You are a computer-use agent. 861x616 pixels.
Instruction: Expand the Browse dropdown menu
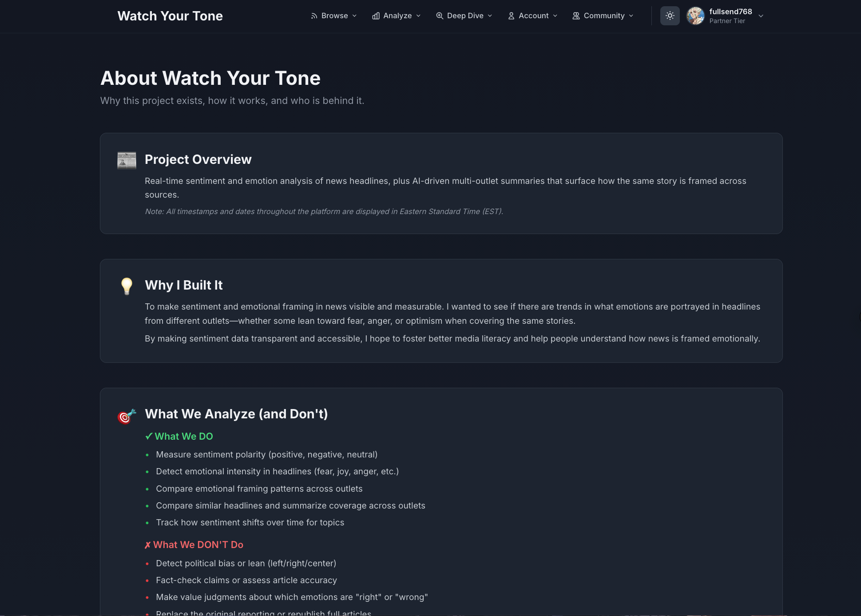click(333, 16)
